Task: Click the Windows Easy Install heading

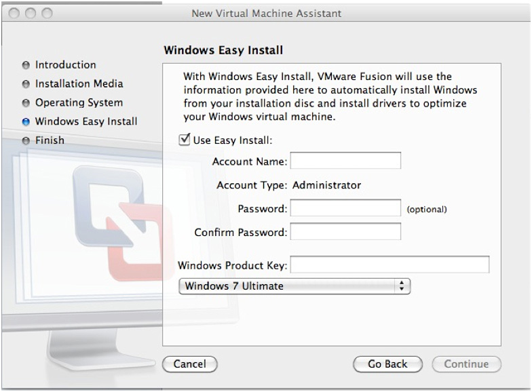Action: click(223, 50)
